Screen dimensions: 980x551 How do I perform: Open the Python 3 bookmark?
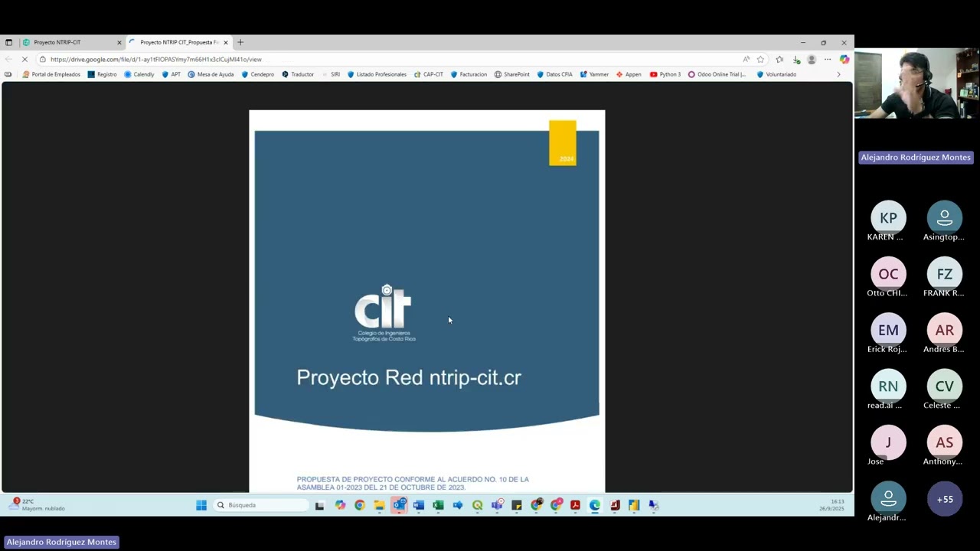pyautogui.click(x=665, y=74)
